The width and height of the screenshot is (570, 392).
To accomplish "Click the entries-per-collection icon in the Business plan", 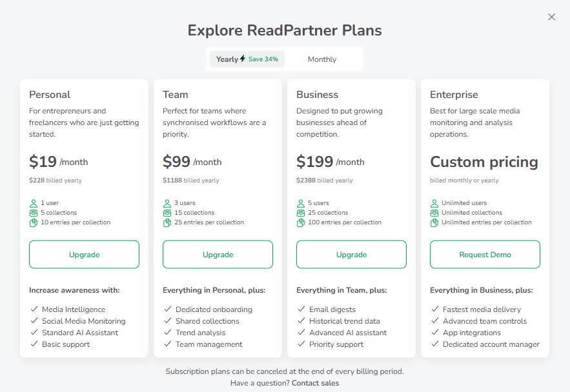I will [x=301, y=222].
